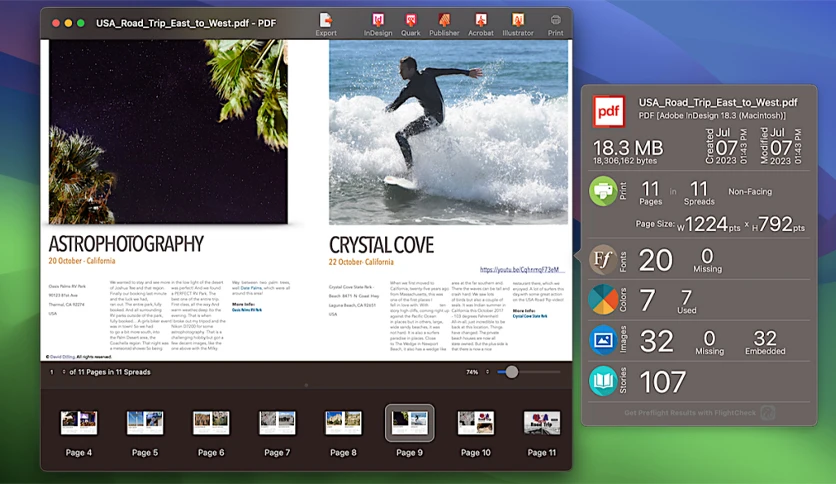Open the 74% zoom level stepper

487,372
